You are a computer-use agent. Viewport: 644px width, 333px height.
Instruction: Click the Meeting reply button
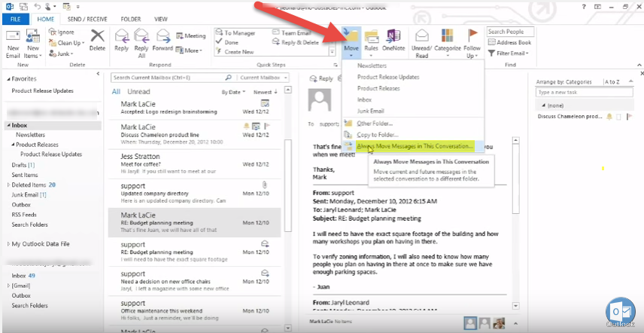point(191,35)
